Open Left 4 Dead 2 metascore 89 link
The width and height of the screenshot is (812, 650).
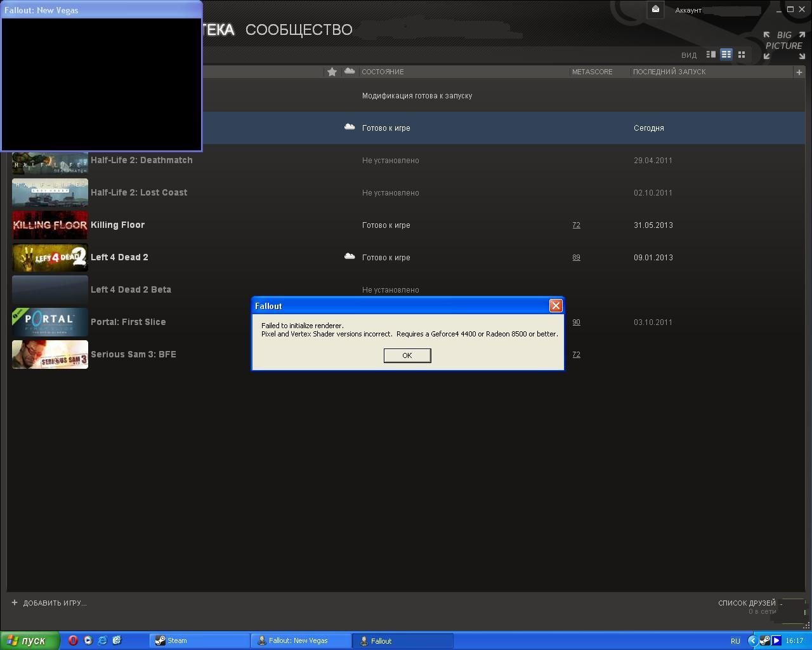576,258
